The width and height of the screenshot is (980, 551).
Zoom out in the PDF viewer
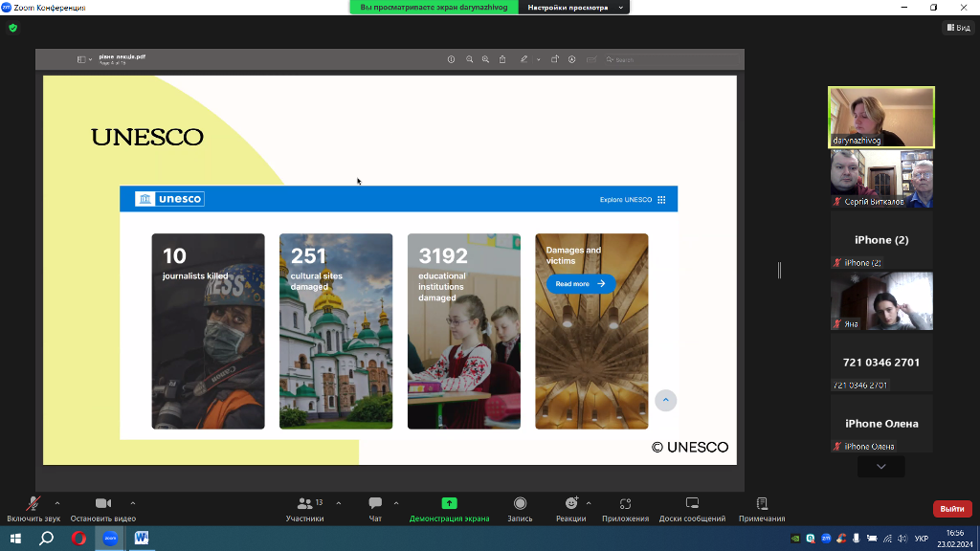pyautogui.click(x=469, y=59)
